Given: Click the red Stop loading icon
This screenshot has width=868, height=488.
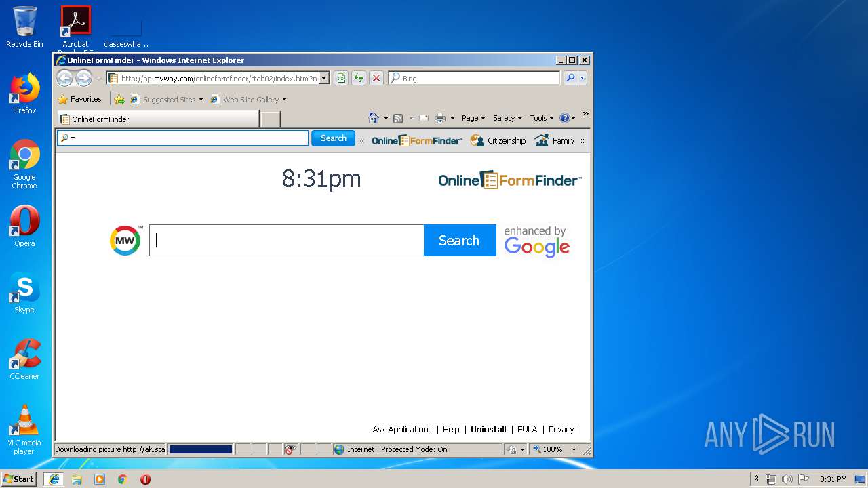Looking at the screenshot, I should point(376,79).
